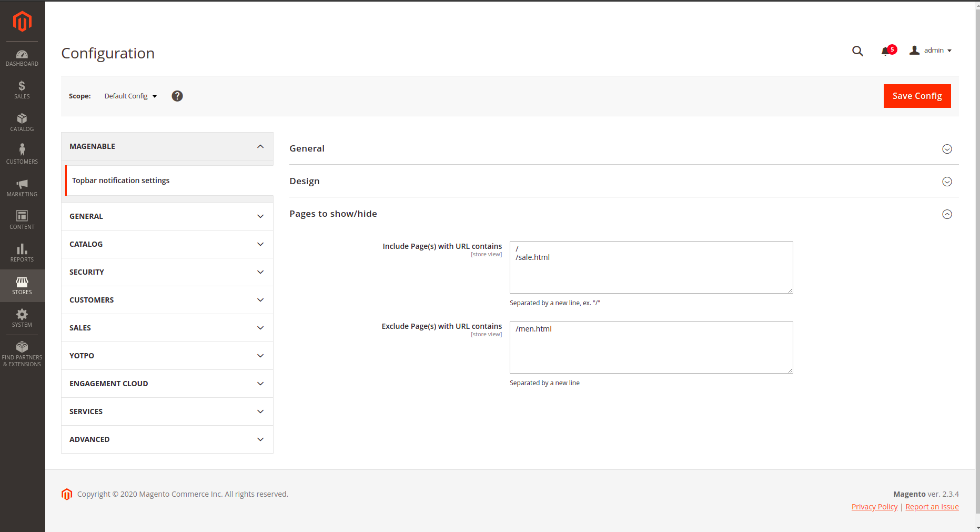The height and width of the screenshot is (532, 980).
Task: Click the Magento logo in sidebar
Action: click(x=22, y=22)
